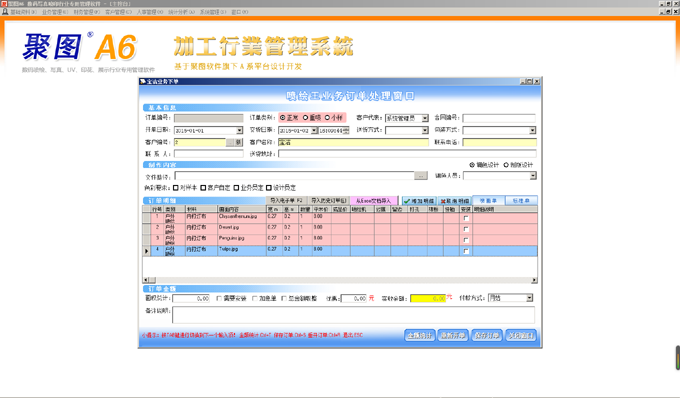The image size is (680, 398).
Task: Choose the first design radio in 制作内容
Action: coord(472,165)
